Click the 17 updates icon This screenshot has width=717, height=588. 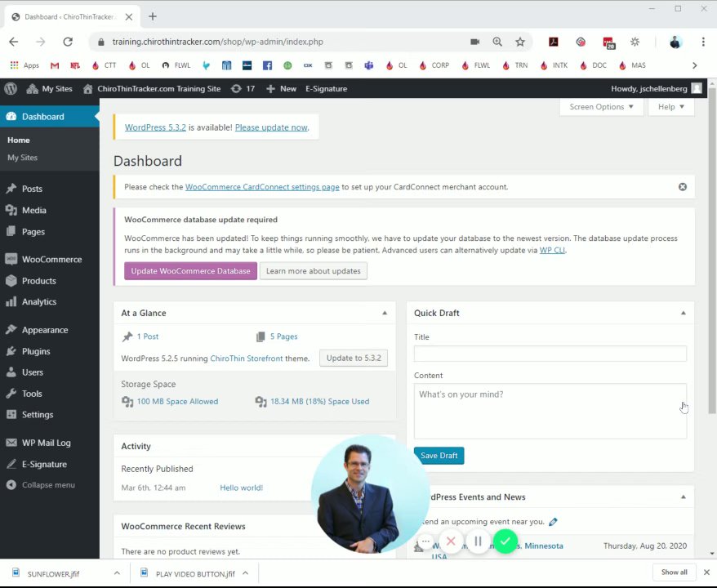pos(243,89)
